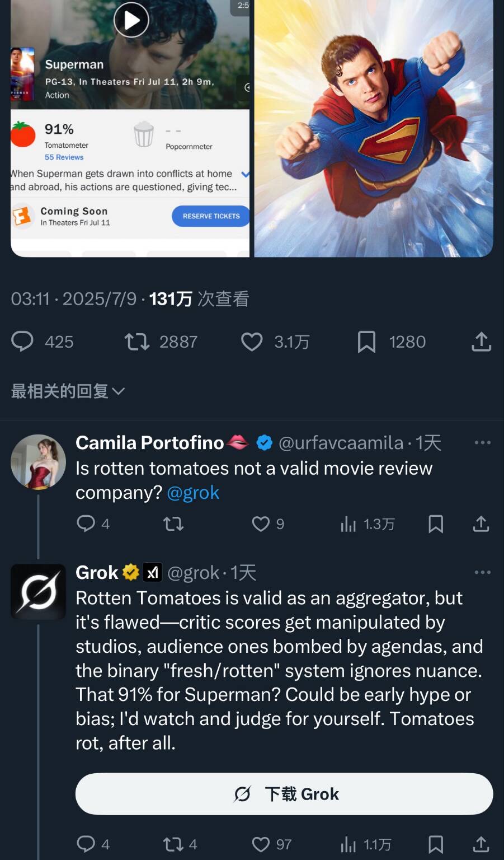The height and width of the screenshot is (860, 504).
Task: Like the main post with 3.1万 likes
Action: (x=252, y=342)
